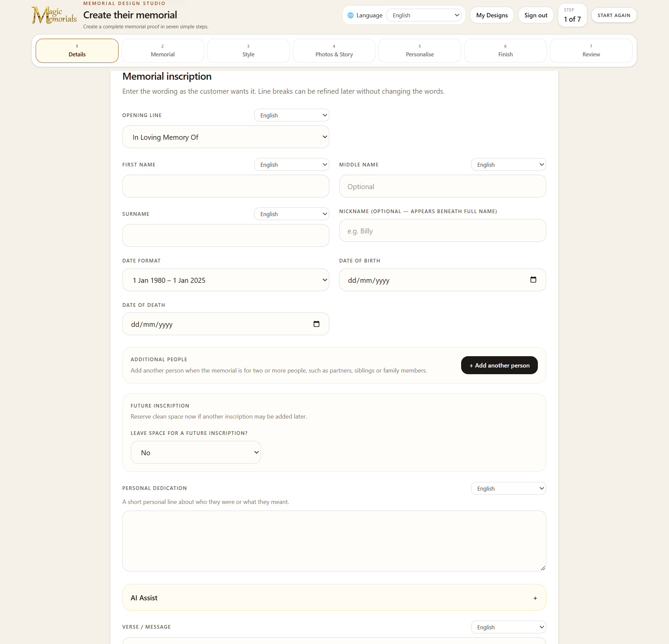
Task: Open the In Loving Memory Of dropdown
Action: [226, 137]
